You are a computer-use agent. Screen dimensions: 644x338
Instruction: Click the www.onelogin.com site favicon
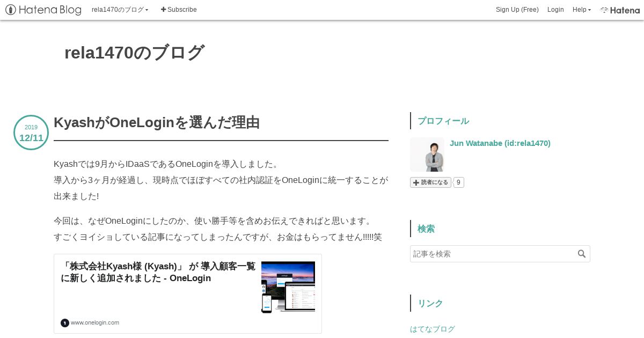(x=65, y=322)
